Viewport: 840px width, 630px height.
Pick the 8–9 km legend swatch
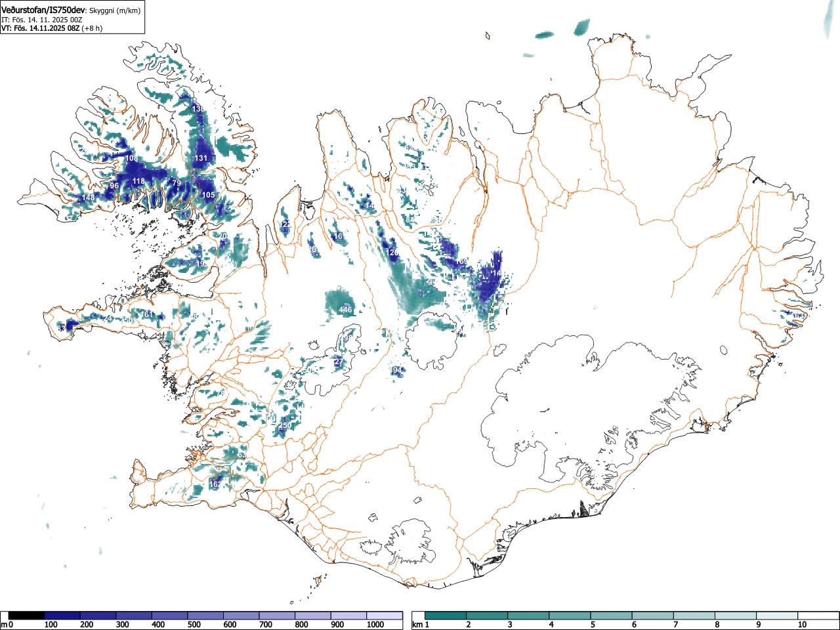[735, 616]
